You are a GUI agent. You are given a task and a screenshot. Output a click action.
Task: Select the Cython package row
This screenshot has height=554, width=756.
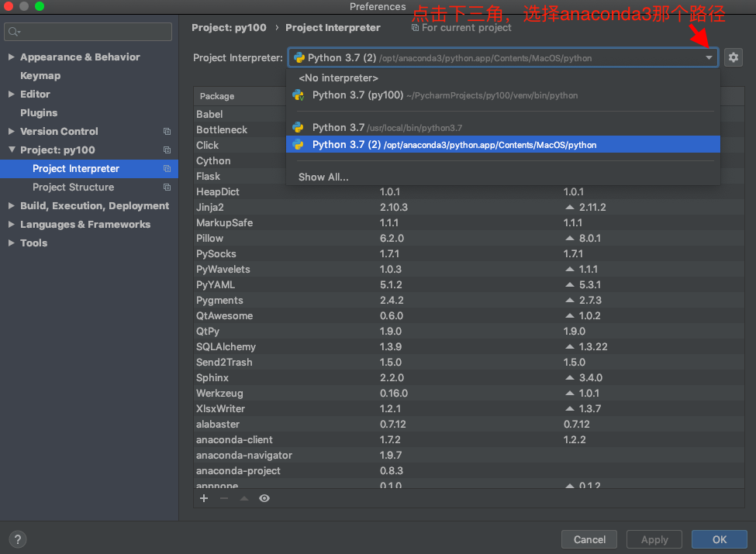[240, 161]
